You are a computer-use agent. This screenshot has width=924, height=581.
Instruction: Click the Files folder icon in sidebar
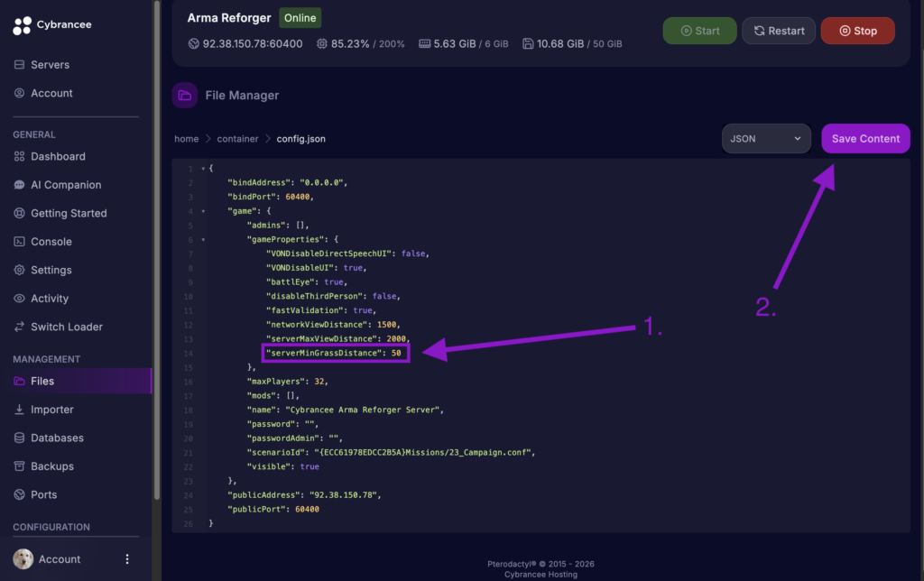tap(20, 382)
